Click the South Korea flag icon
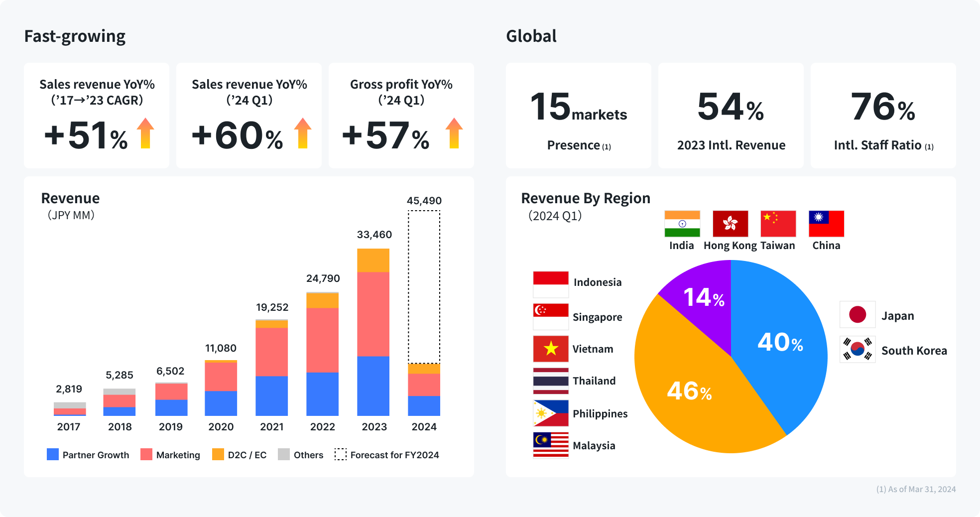Screen dimensions: 980x517 pos(857,349)
